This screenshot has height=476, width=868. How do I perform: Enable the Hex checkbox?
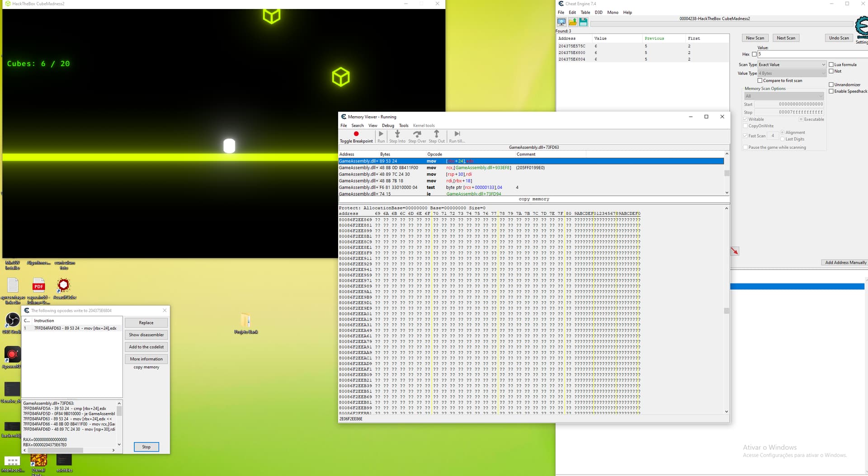[754, 54]
